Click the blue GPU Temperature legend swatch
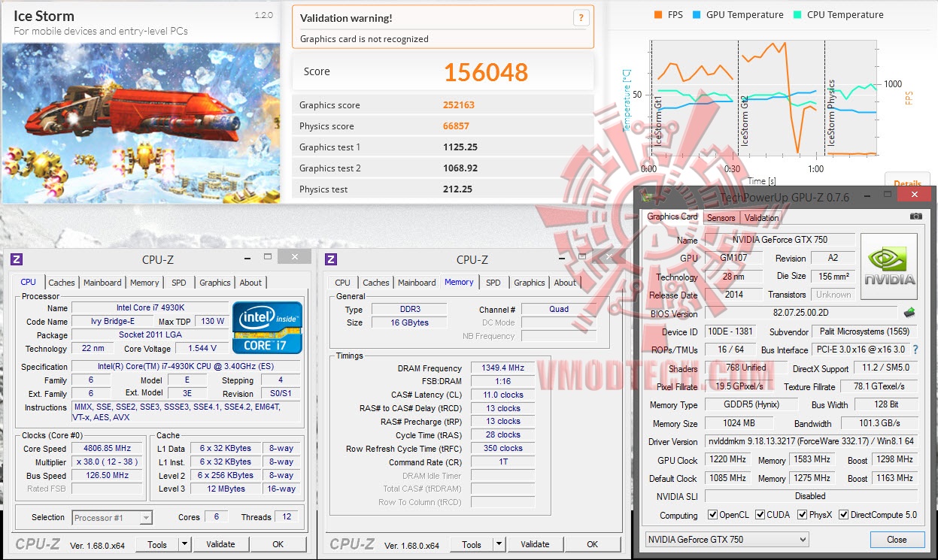 (x=697, y=14)
